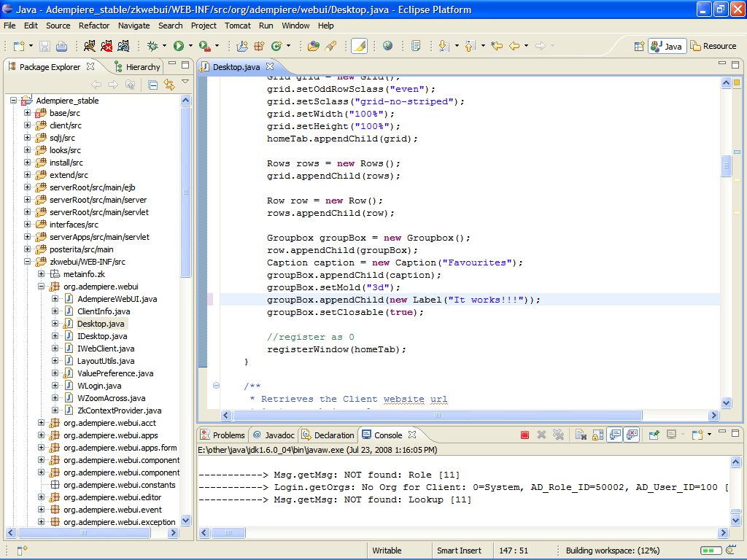
Task: Click the editor horizontal scrollbar thumb
Action: point(438,415)
